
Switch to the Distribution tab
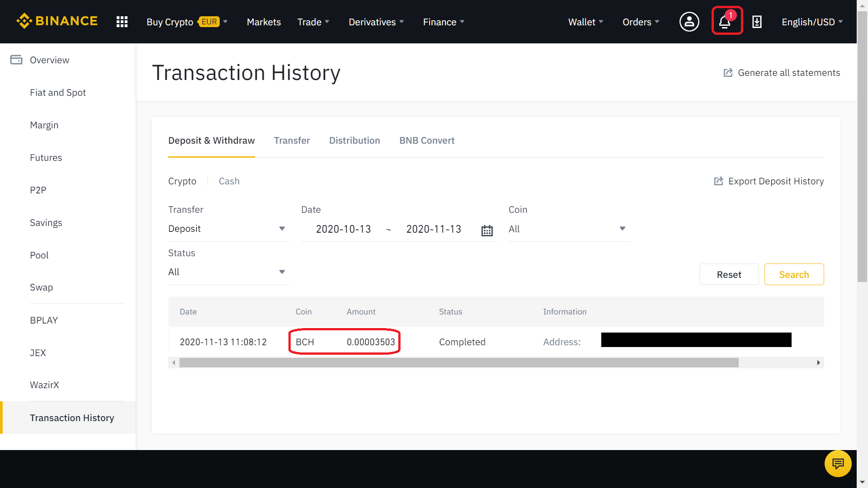(x=354, y=141)
